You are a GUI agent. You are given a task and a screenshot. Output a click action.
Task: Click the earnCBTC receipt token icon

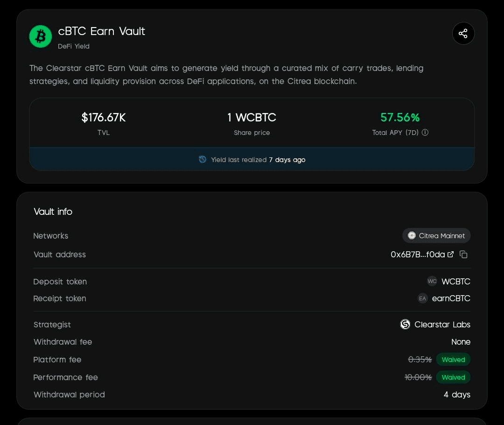[422, 298]
